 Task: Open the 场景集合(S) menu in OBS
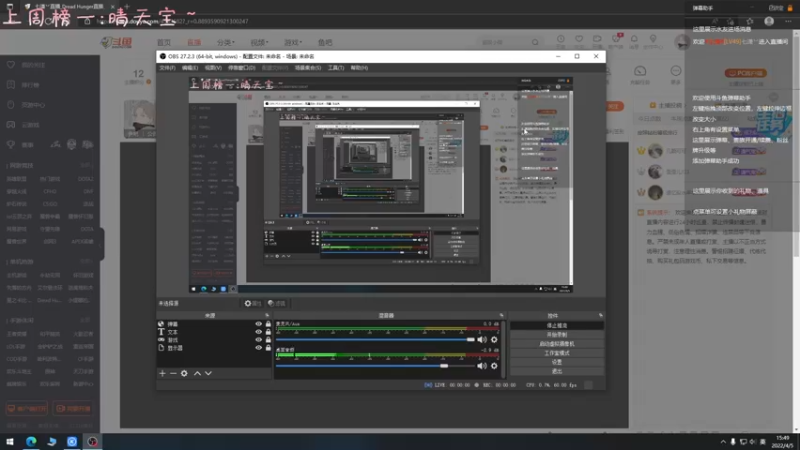tap(308, 68)
